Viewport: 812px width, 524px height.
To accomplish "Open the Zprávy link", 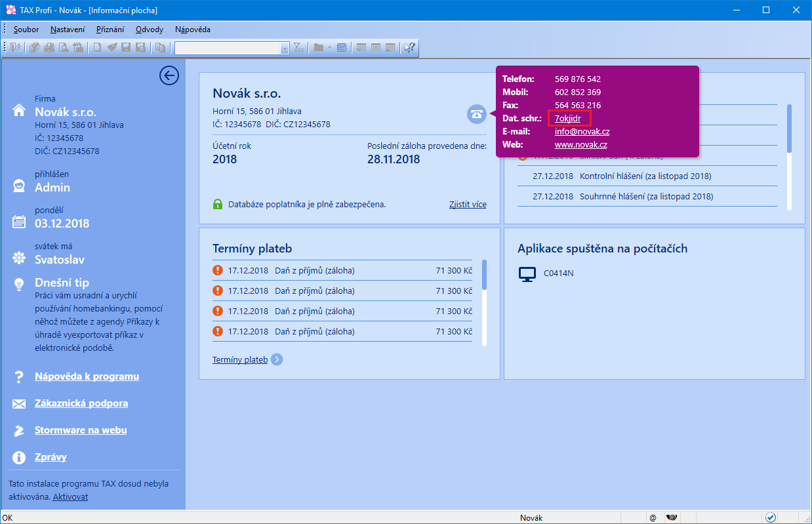I will (x=51, y=457).
